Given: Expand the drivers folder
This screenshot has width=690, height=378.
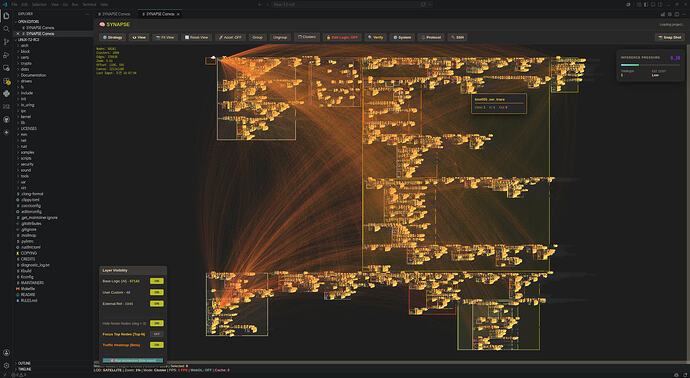Looking at the screenshot, I should [27, 81].
